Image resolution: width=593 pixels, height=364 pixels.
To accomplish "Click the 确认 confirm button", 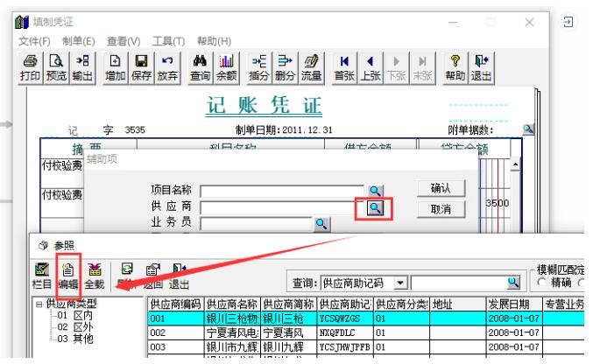I will coord(441,188).
